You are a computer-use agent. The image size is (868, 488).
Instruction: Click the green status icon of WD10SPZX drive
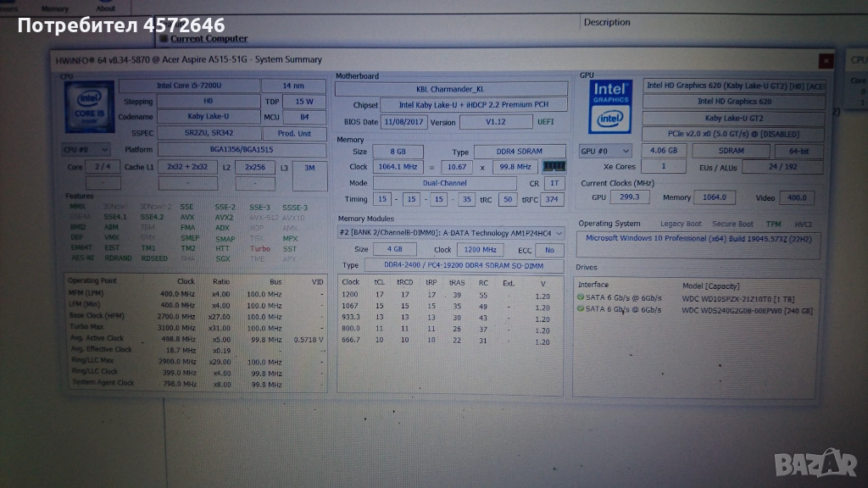click(581, 297)
